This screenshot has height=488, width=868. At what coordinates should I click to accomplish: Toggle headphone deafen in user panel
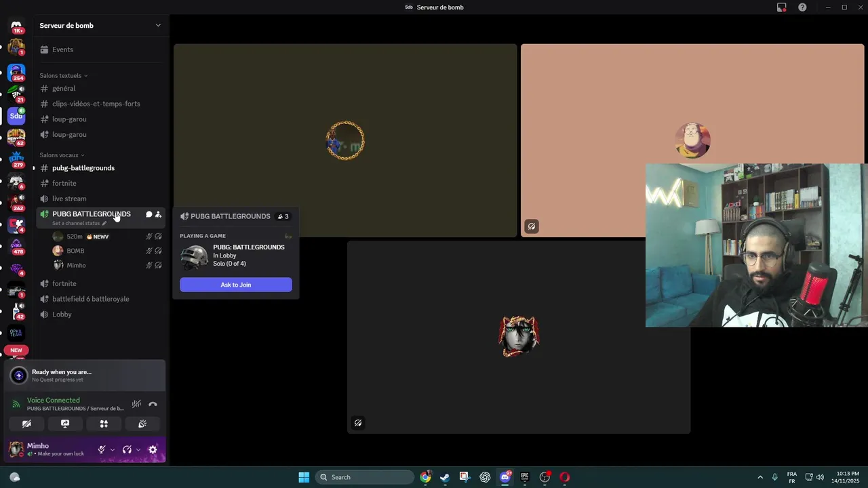pyautogui.click(x=127, y=449)
